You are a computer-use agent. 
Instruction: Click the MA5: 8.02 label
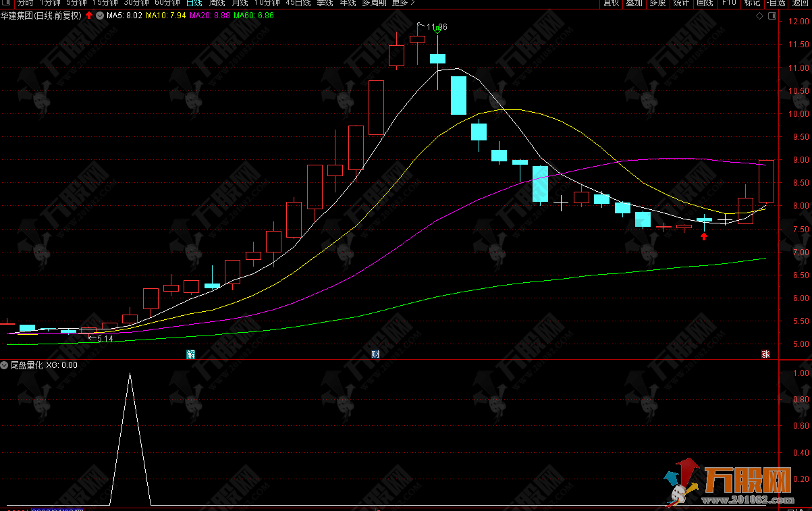[124, 15]
